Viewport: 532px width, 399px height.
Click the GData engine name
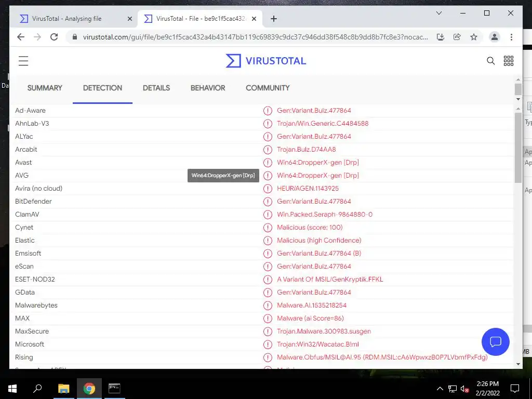click(25, 292)
